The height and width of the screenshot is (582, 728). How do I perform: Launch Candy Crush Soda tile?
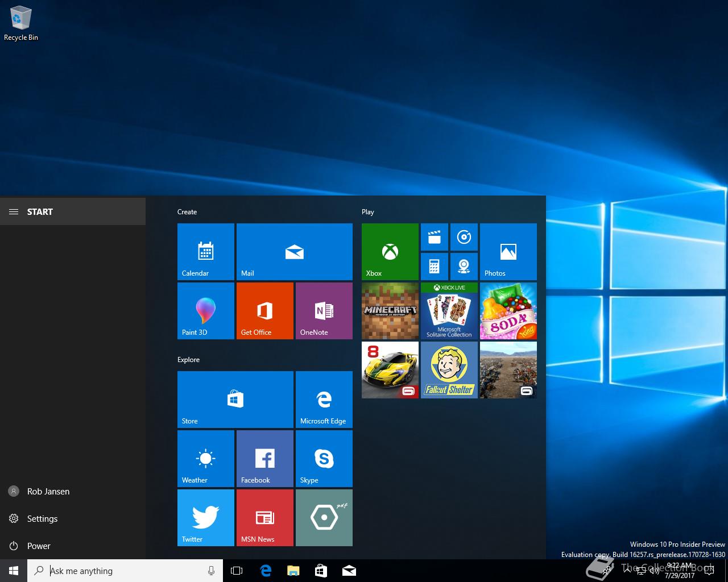coord(508,311)
